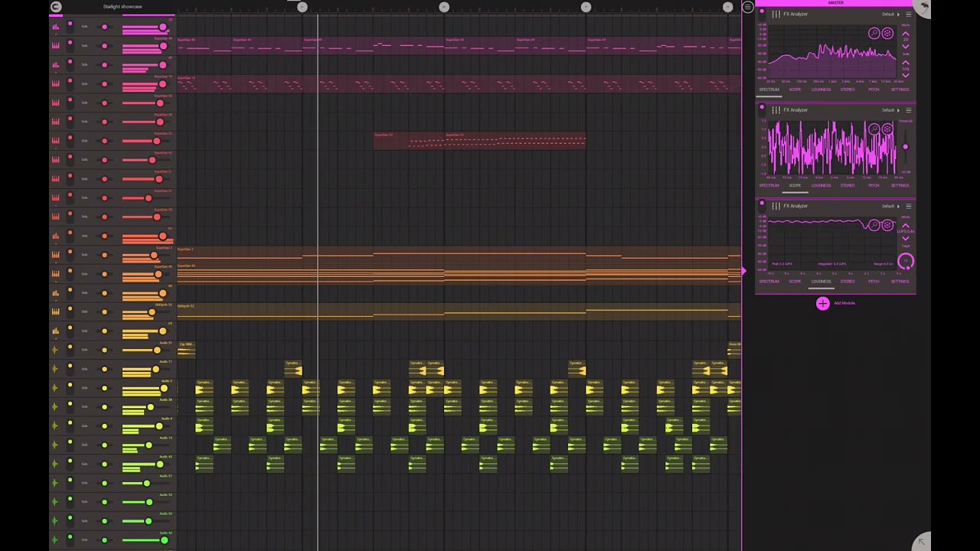The image size is (980, 551).
Task: Click the Threshold slider in Scope analyzer
Action: point(906,146)
